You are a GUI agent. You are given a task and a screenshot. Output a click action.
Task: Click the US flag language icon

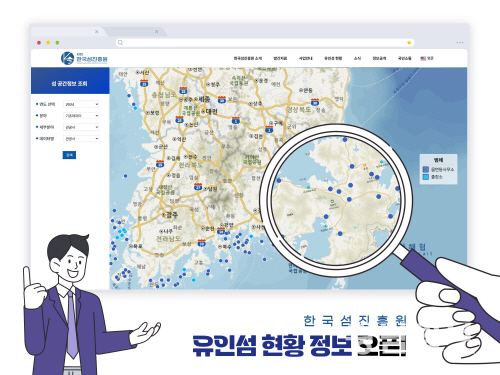(423, 58)
